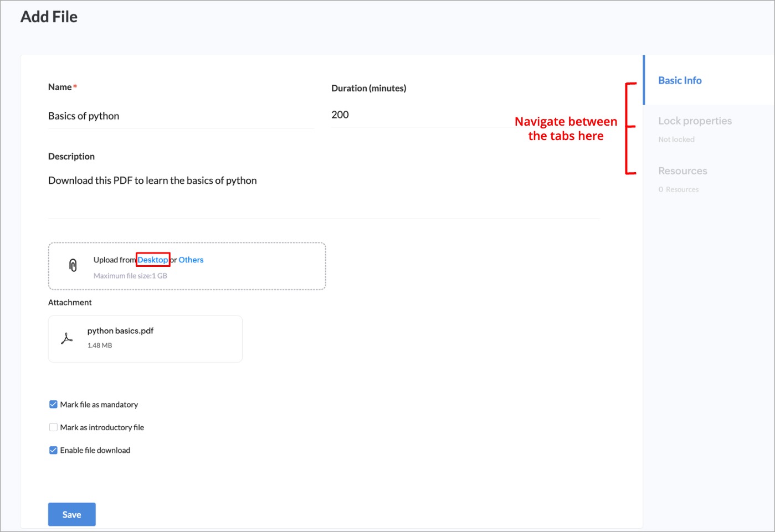Click the Description field label
Viewport: 775px width, 532px height.
(71, 157)
